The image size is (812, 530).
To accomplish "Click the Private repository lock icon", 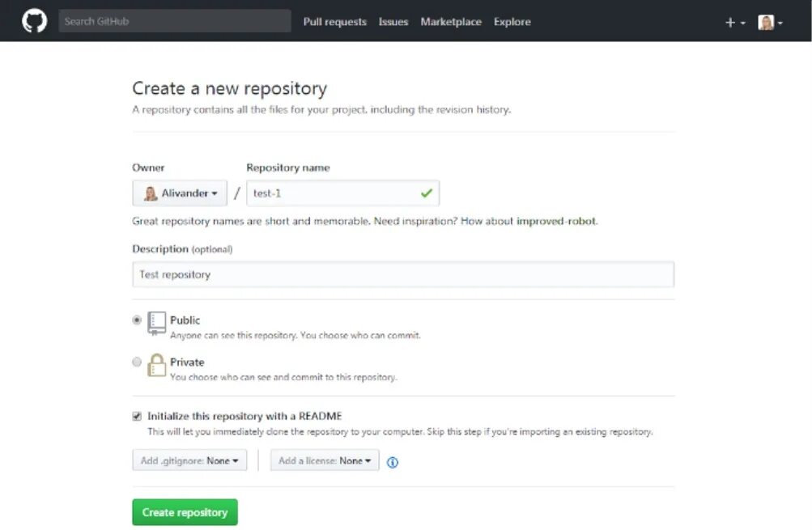I will pyautogui.click(x=156, y=365).
